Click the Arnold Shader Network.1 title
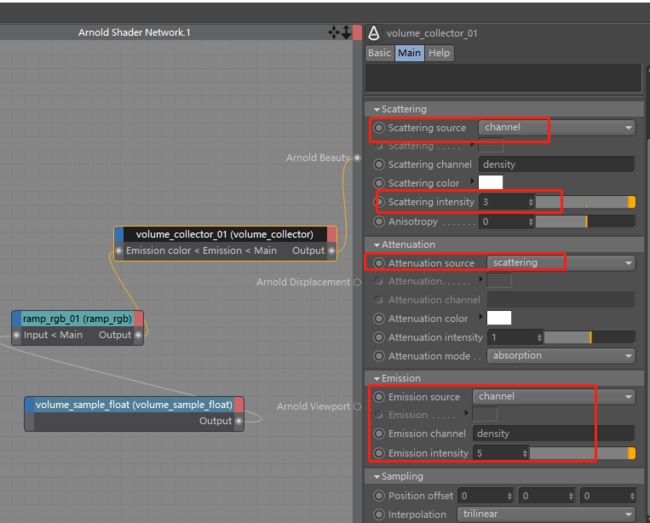This screenshot has width=650, height=523. point(134,32)
